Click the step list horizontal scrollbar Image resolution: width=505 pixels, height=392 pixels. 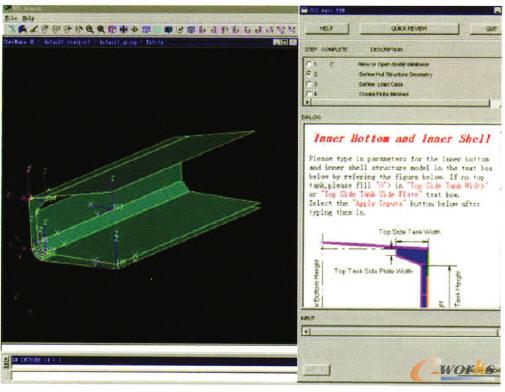pos(398,102)
